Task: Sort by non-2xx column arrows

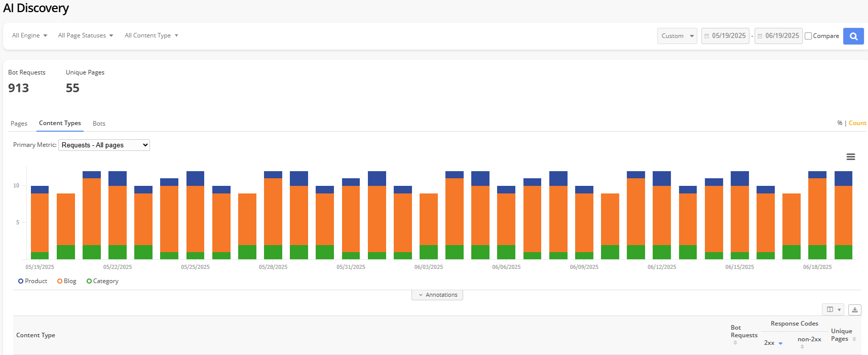Action: tap(802, 346)
